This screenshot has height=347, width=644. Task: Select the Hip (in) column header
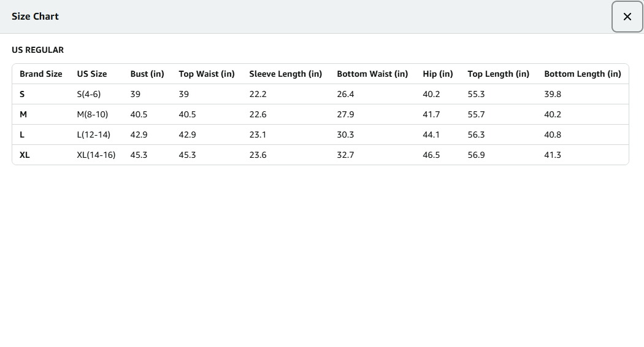tap(437, 74)
